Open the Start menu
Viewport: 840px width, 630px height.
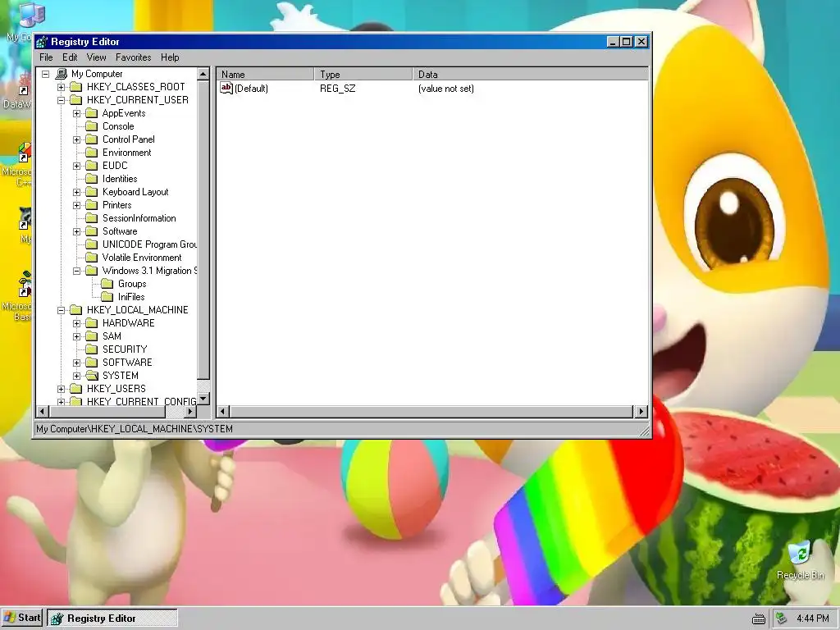pos(22,618)
